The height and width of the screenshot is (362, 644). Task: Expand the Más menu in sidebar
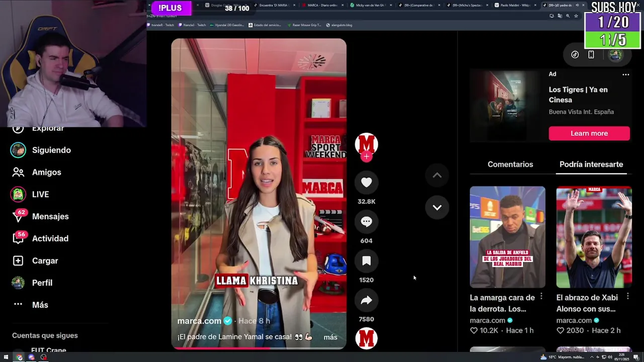pos(30,305)
